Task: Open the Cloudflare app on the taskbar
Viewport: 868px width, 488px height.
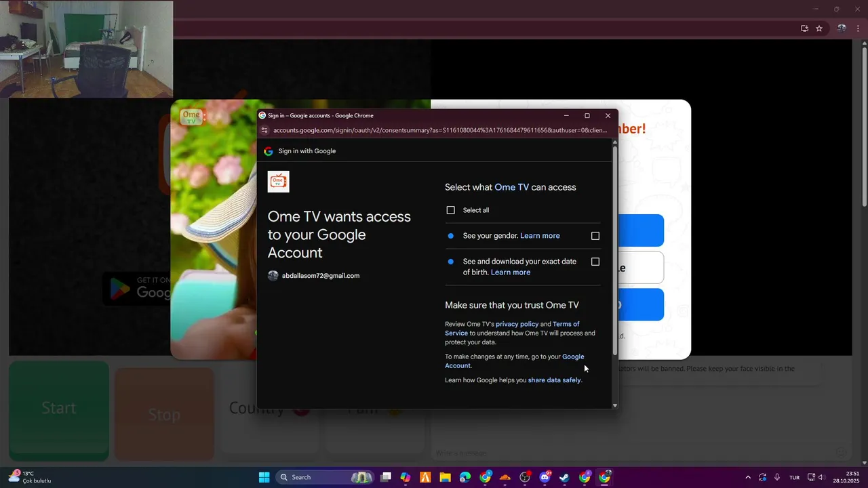Action: [505, 477]
